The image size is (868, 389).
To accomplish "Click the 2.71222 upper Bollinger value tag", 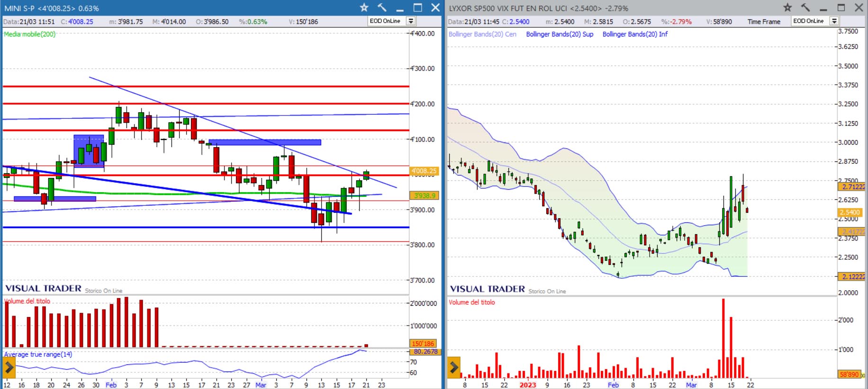I will pos(852,186).
